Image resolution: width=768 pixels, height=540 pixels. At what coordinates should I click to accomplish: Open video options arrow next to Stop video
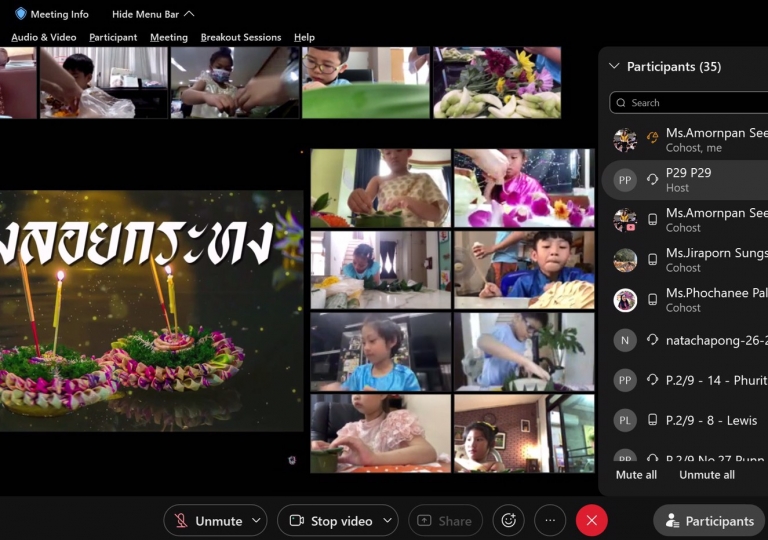[387, 520]
